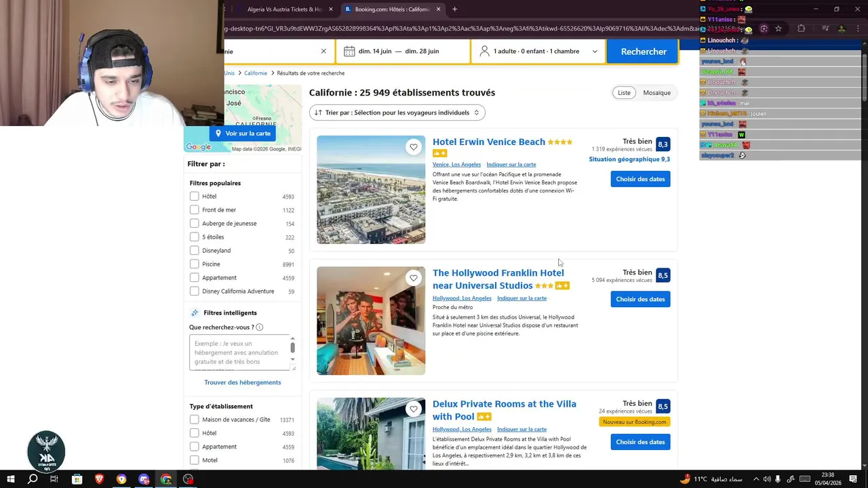Expand the 1 adulte · 0 enfant · 1 chambre selector

pos(539,51)
